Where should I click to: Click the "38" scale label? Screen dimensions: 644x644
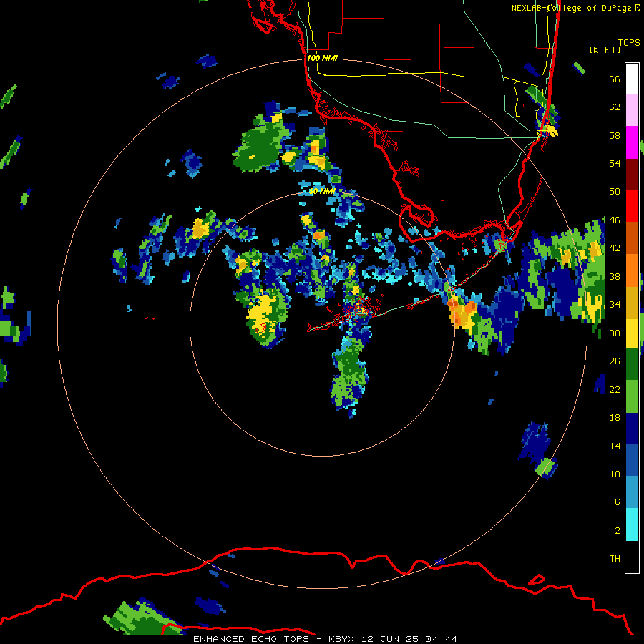tap(615, 276)
